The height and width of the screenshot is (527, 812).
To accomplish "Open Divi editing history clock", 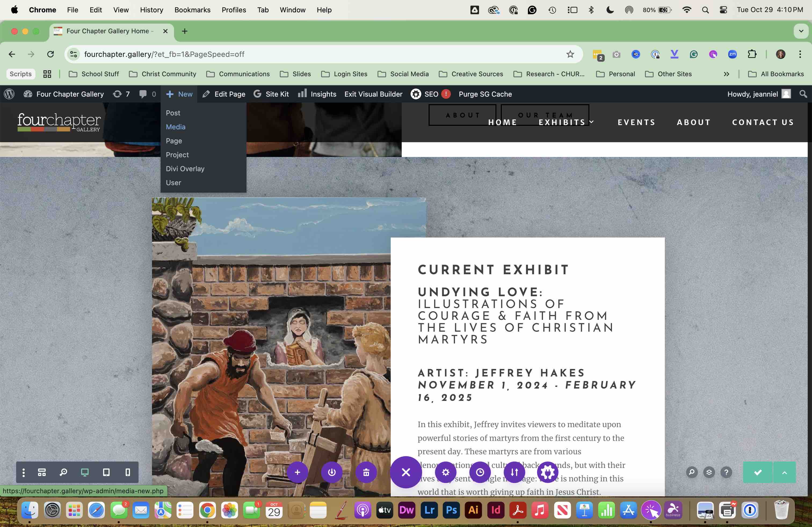I will pos(480,473).
